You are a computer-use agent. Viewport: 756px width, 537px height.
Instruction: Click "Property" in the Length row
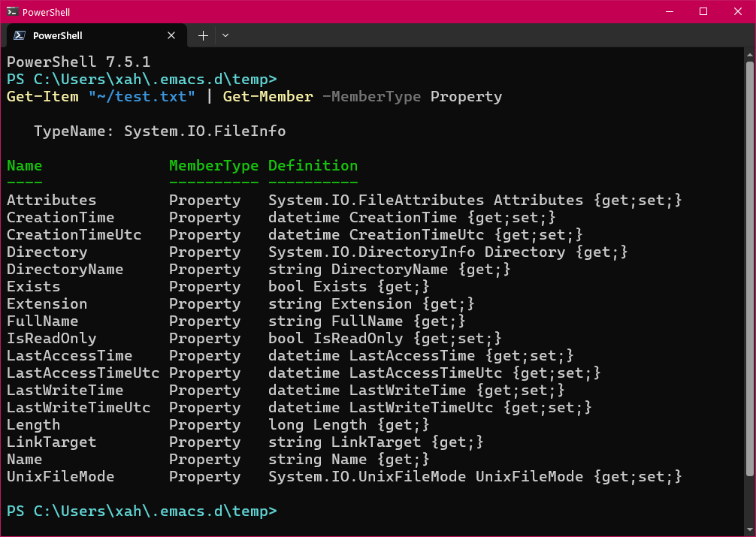pos(205,425)
